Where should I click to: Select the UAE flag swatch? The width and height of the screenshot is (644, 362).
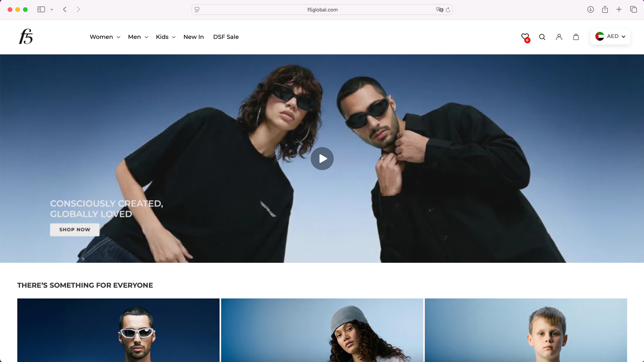pos(600,36)
